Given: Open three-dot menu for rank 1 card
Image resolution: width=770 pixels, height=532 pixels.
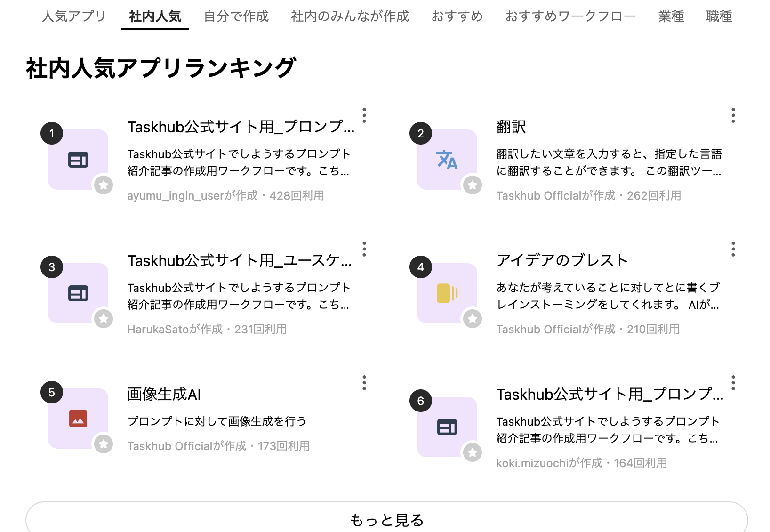Looking at the screenshot, I should 364,115.
